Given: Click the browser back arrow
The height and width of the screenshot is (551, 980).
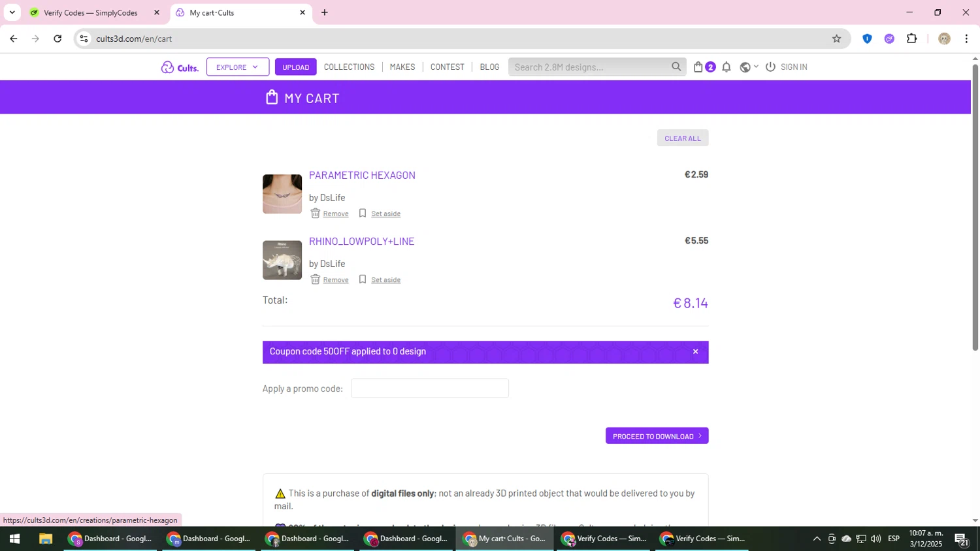Looking at the screenshot, I should click(x=13, y=39).
